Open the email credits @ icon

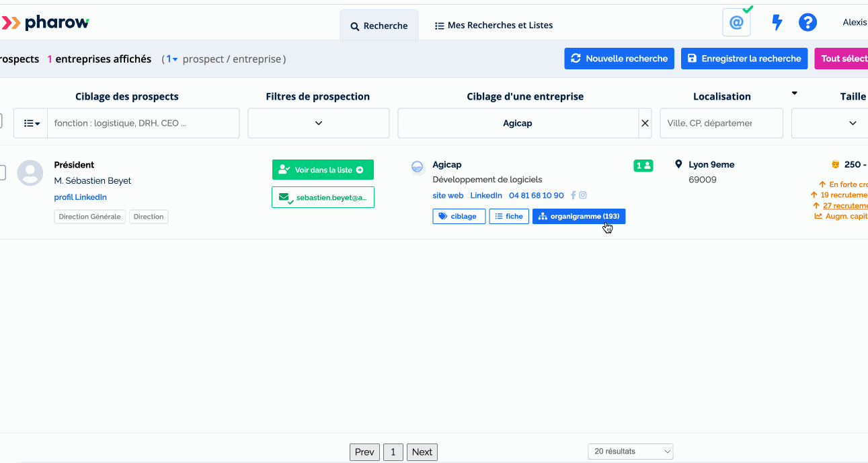point(736,23)
